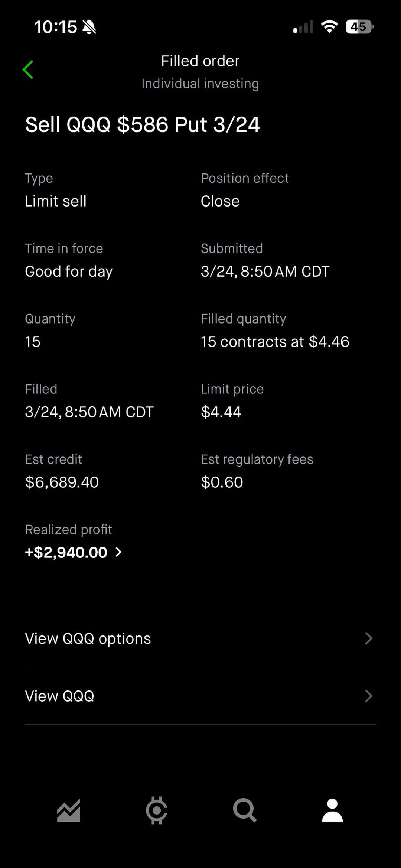This screenshot has width=401, height=868.
Task: Tap the muted bell status icon
Action: point(89,27)
